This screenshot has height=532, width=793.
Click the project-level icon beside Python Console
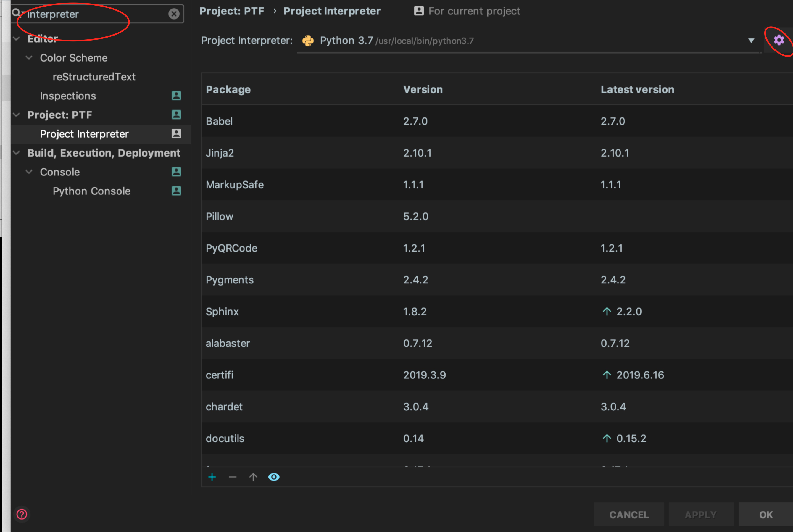click(176, 191)
